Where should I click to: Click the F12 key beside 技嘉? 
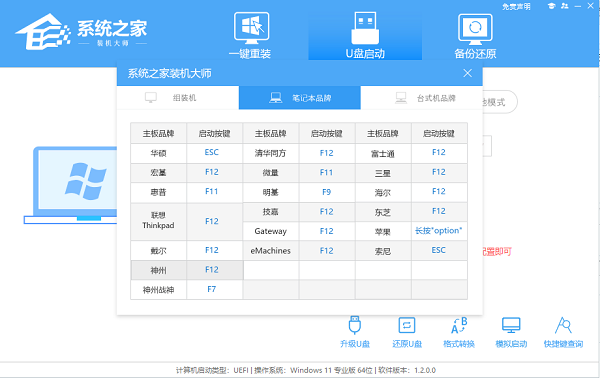pyautogui.click(x=327, y=212)
